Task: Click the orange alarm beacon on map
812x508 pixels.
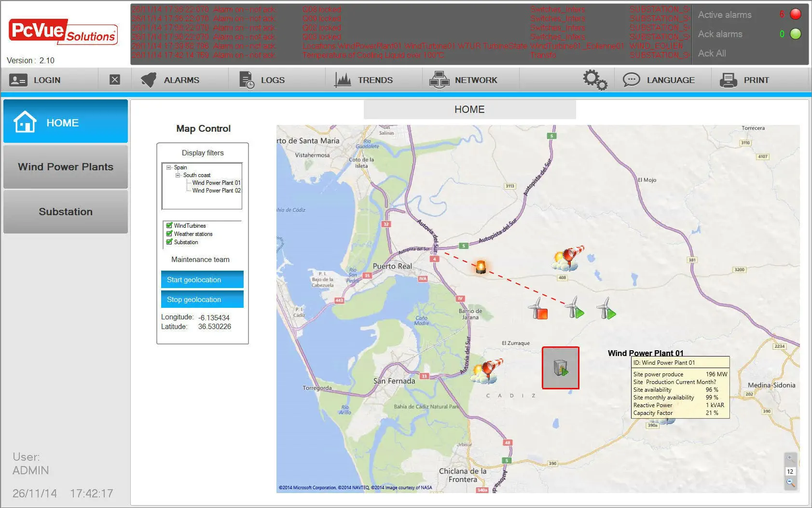Action: 481,266
